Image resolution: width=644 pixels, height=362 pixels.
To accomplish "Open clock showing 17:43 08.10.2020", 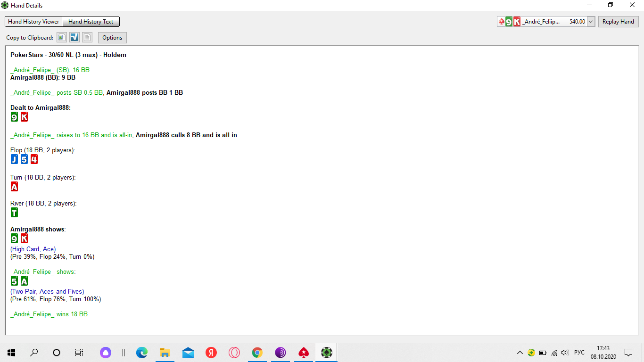I will tap(603, 352).
